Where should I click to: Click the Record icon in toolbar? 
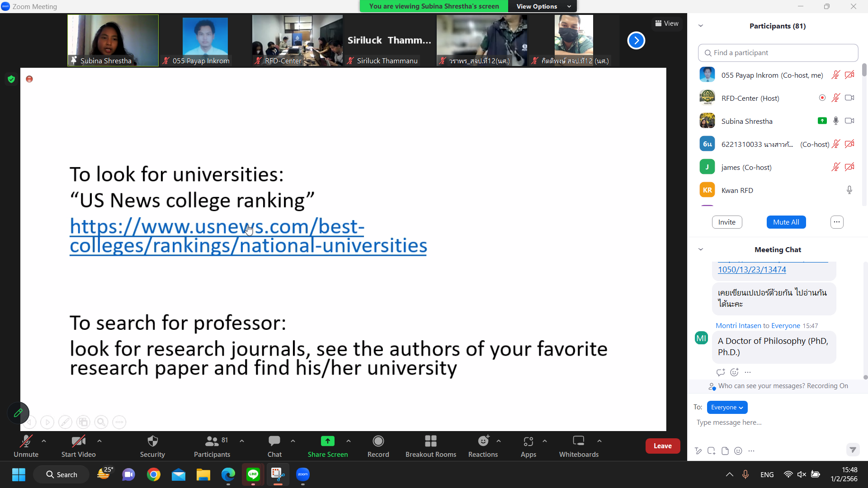378,441
